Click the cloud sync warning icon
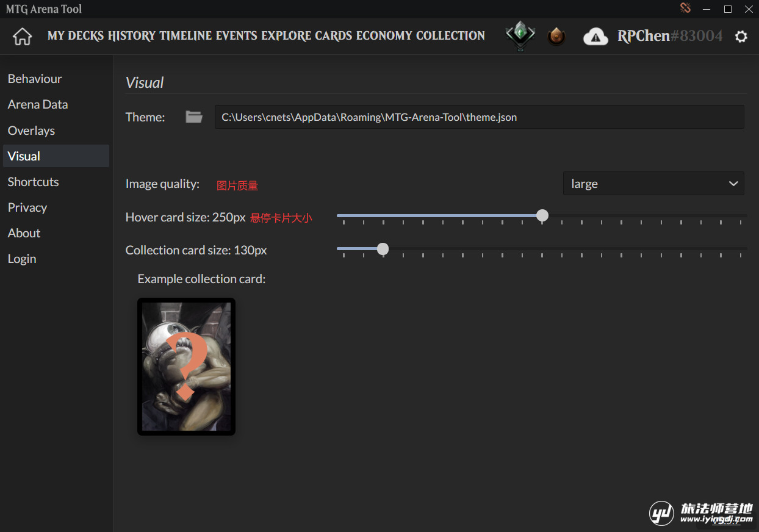Viewport: 759px width, 532px height. pos(595,37)
